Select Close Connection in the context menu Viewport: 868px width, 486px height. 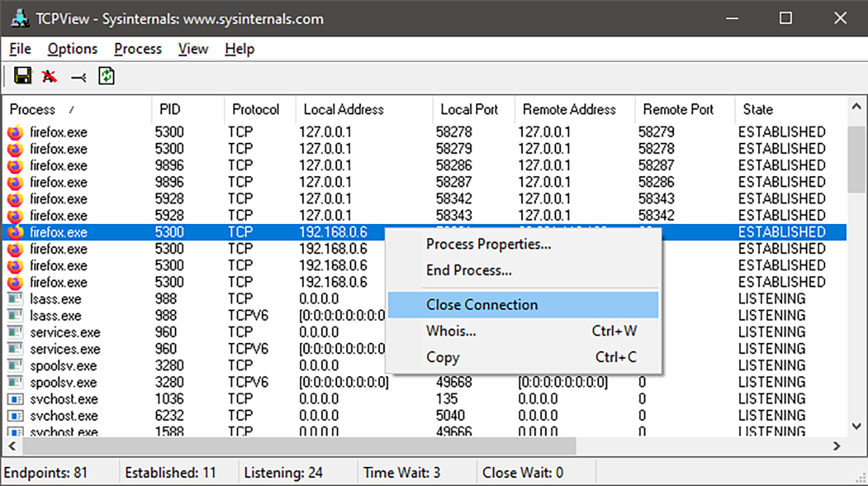click(523, 305)
